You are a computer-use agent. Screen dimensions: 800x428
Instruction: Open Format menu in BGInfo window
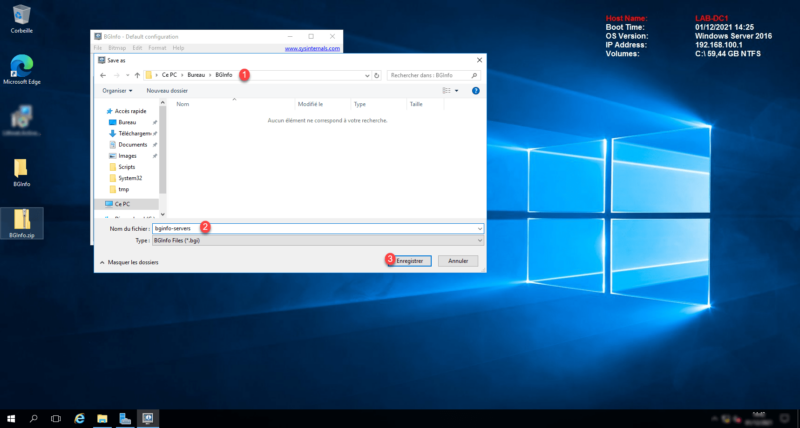tap(157, 48)
